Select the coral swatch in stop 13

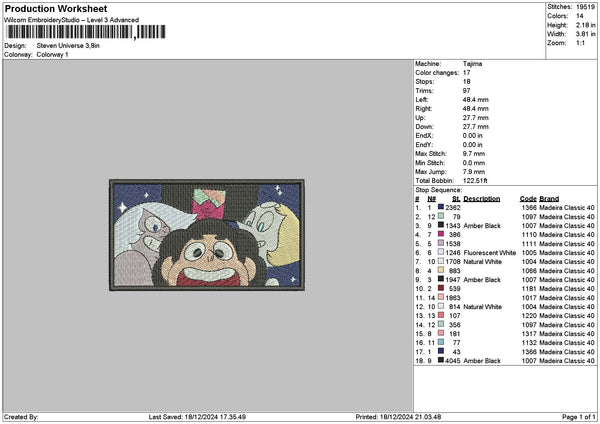coord(441,315)
